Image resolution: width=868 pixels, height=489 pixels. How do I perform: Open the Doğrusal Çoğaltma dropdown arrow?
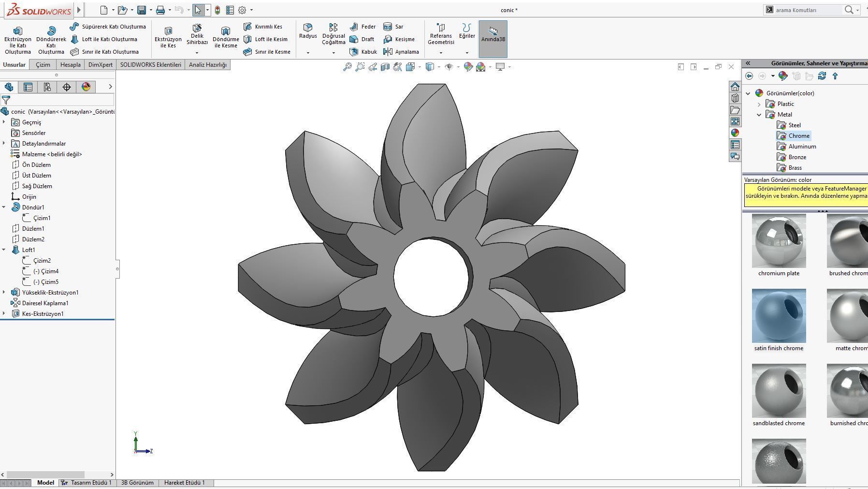coord(333,53)
